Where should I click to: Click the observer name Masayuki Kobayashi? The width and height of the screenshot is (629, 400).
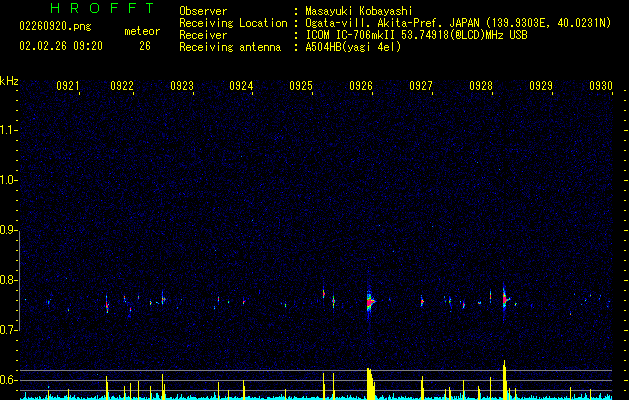(359, 11)
